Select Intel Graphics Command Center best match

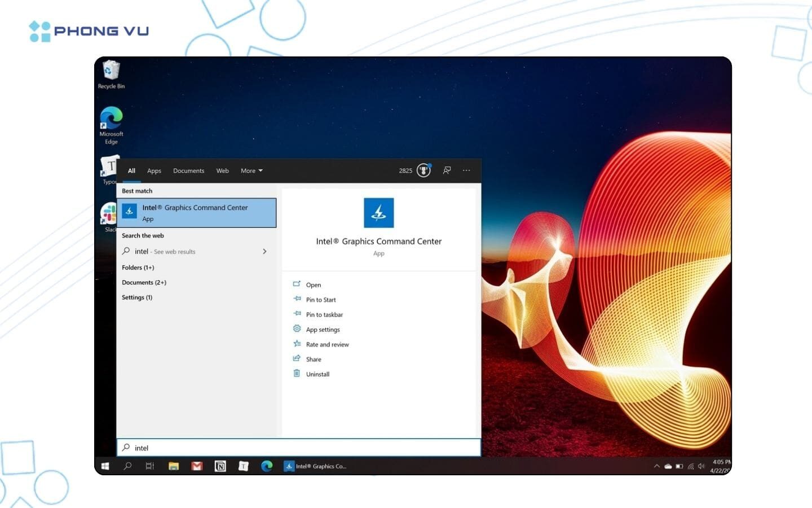tap(196, 213)
